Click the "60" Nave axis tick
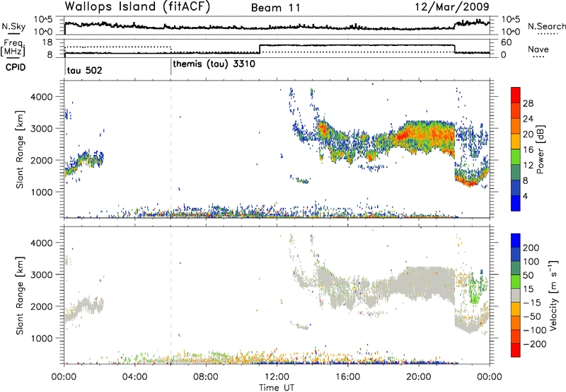Image resolution: width=566 pixels, height=392 pixels. (x=507, y=42)
